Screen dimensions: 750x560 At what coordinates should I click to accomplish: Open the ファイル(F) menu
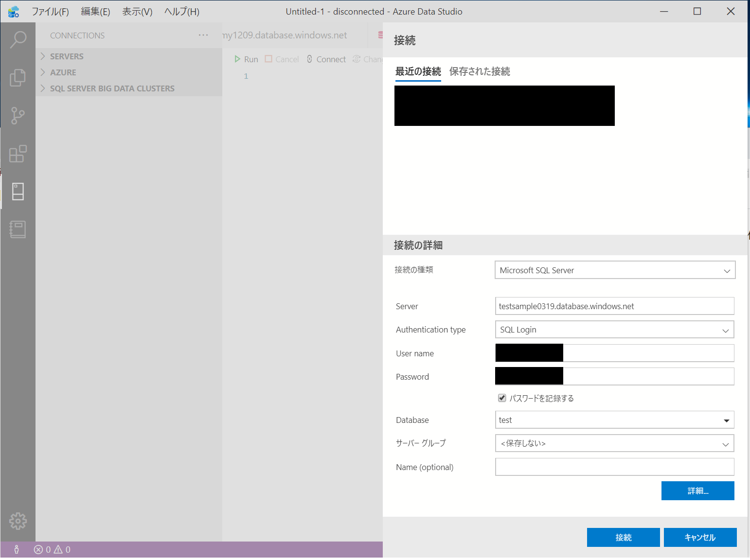(x=51, y=12)
